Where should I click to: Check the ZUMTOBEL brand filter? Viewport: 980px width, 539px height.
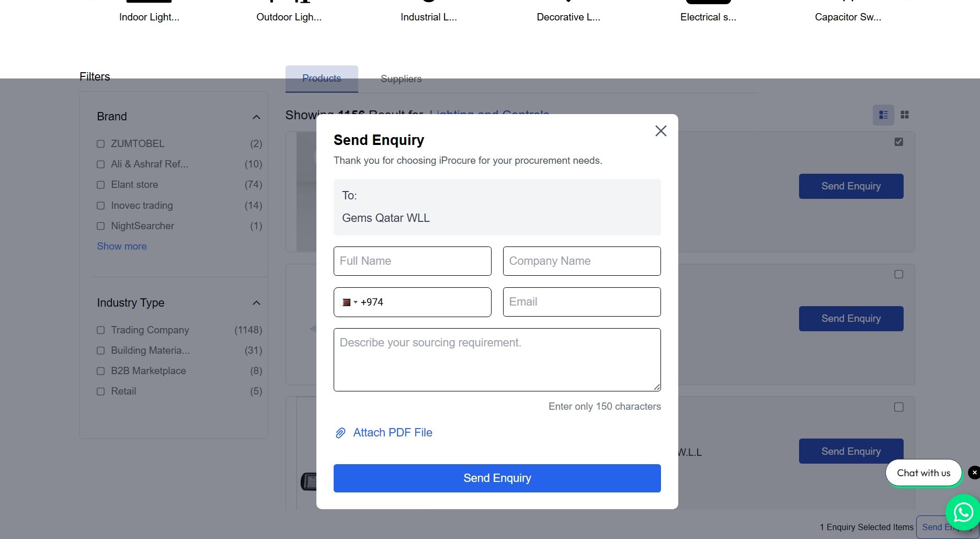[100, 143]
